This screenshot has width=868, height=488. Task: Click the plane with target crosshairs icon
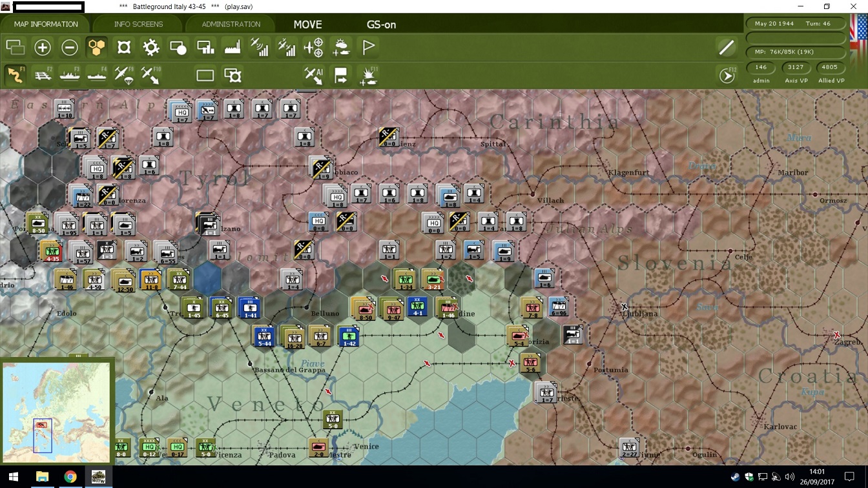314,47
